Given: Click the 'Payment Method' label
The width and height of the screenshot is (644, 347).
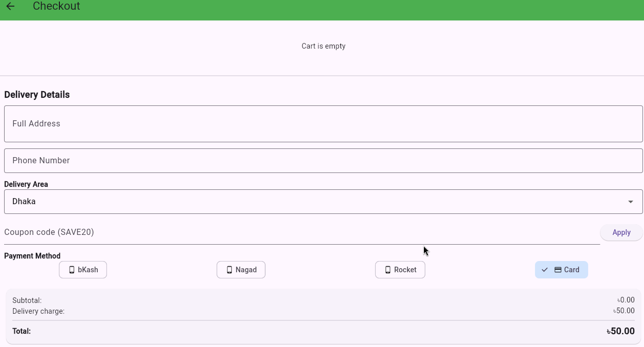Looking at the screenshot, I should (x=32, y=256).
